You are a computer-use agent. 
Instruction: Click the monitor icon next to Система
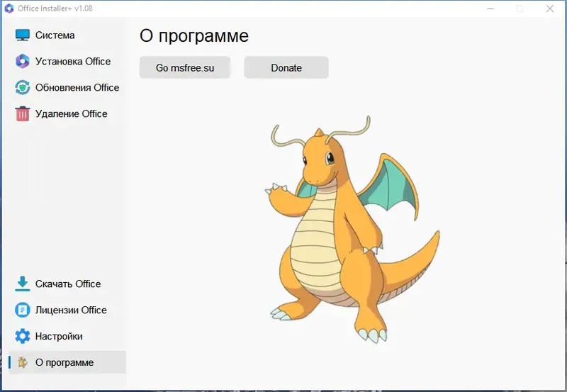click(23, 35)
